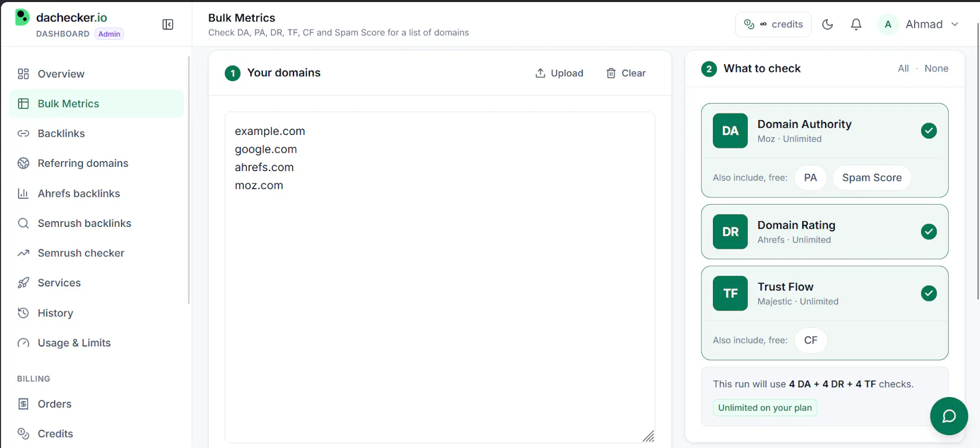Click the sidebar scrollbar

pyautogui.click(x=189, y=180)
